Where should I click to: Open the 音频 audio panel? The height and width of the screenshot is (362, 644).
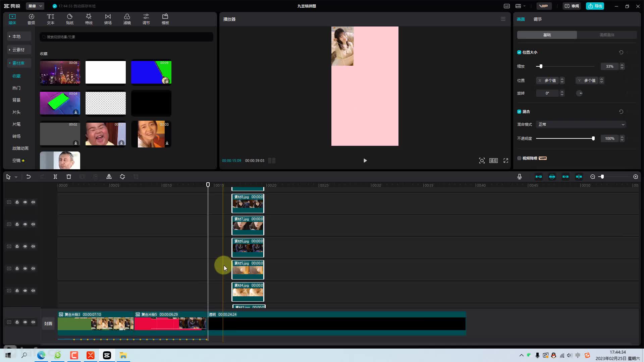[31, 19]
